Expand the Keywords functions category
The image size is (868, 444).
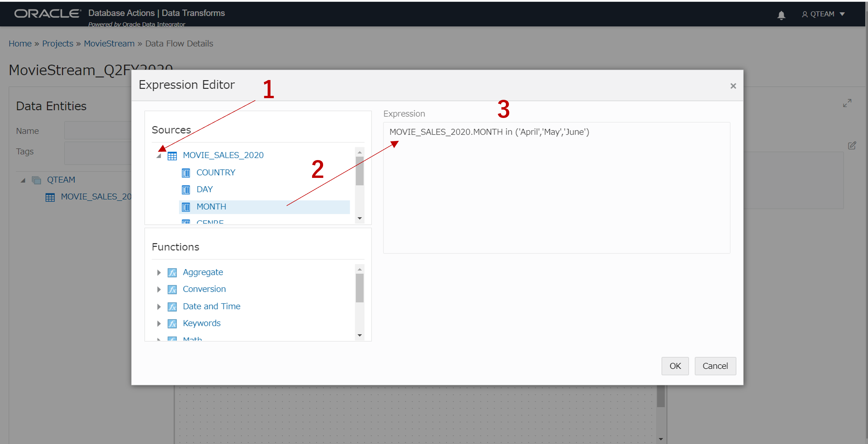[159, 324]
